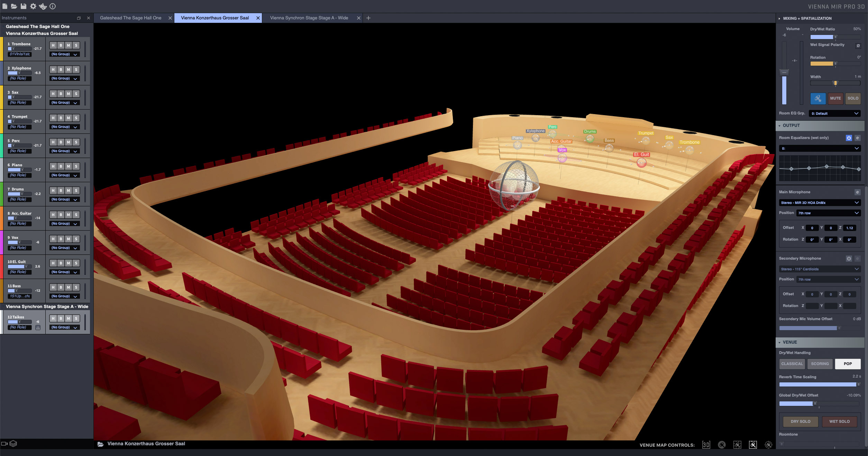The width and height of the screenshot is (868, 456).
Task: Click the crosshair microphone icon in map controls
Action: click(x=768, y=445)
